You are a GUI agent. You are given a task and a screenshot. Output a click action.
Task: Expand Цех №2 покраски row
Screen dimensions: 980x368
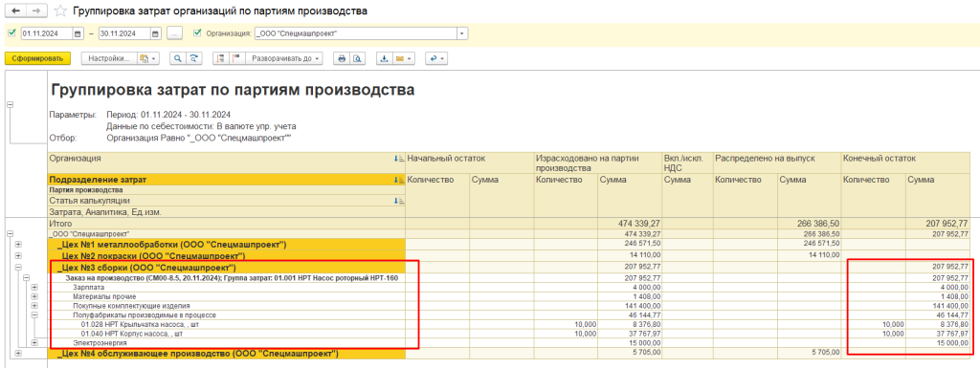(17, 256)
